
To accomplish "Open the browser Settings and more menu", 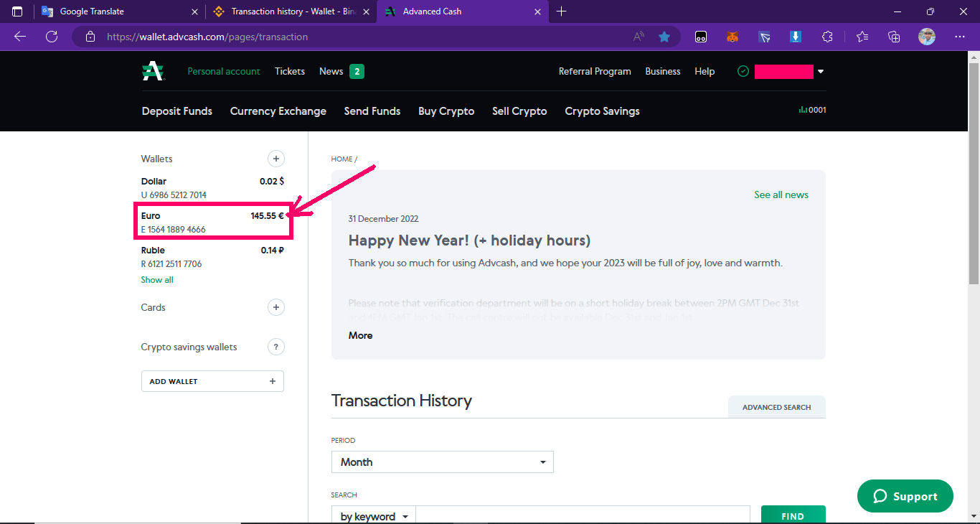I will point(960,37).
